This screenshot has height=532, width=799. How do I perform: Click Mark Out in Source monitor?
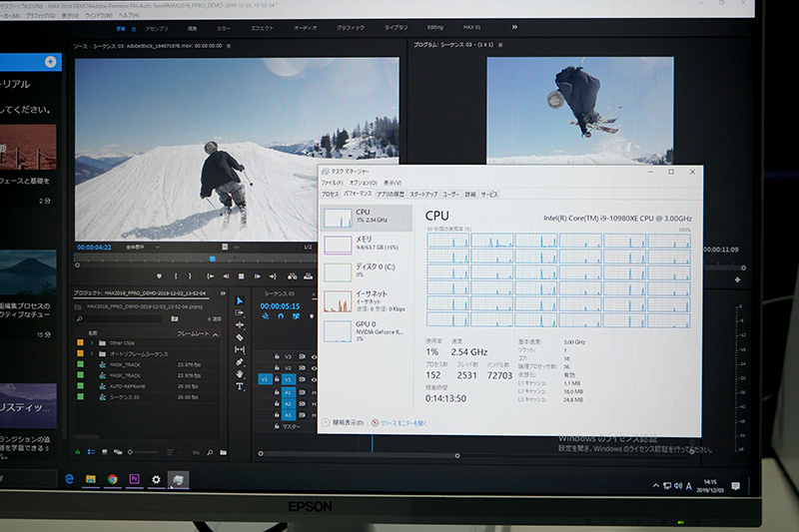click(x=190, y=275)
